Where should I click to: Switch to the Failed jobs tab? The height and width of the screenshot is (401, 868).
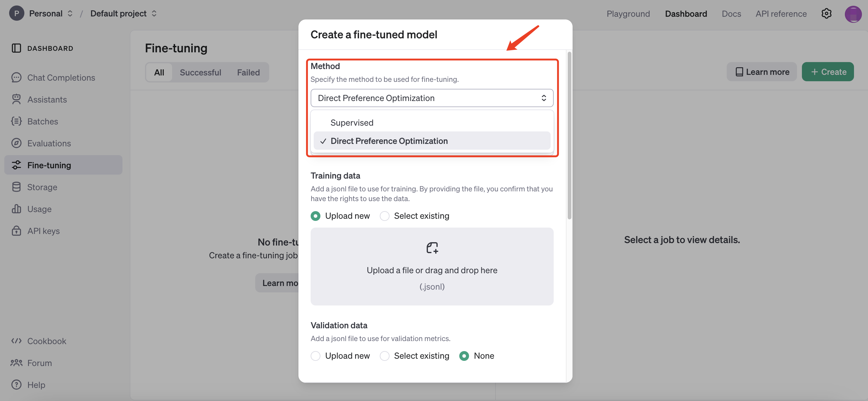(248, 72)
